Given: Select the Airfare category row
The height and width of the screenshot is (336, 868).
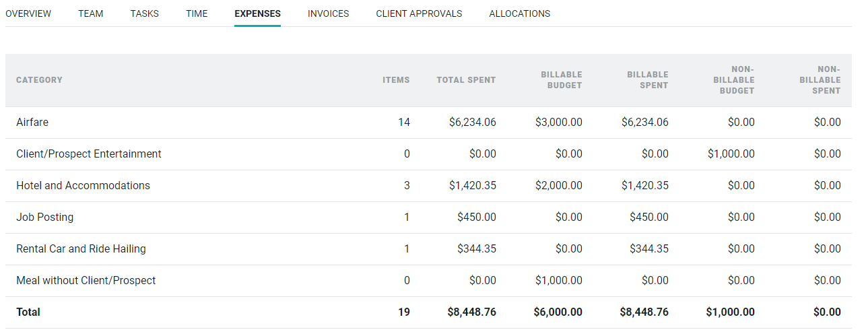Looking at the screenshot, I should coord(428,123).
